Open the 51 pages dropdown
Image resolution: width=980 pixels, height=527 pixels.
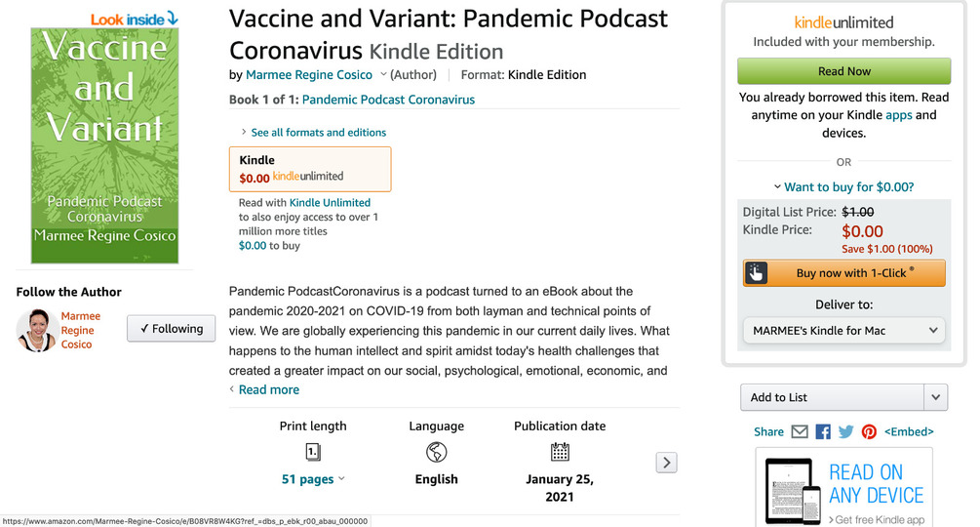tap(313, 479)
